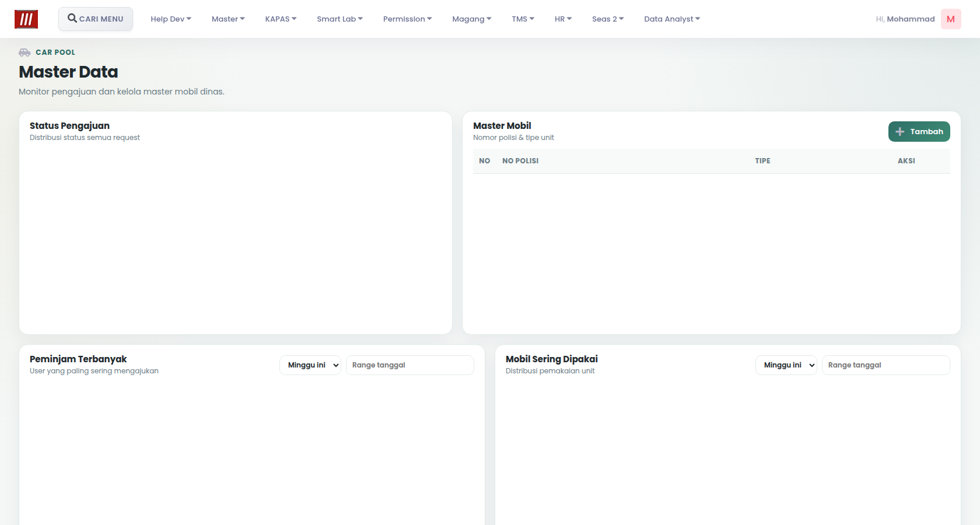Open the Permission dropdown
The height and width of the screenshot is (525, 980).
click(408, 19)
